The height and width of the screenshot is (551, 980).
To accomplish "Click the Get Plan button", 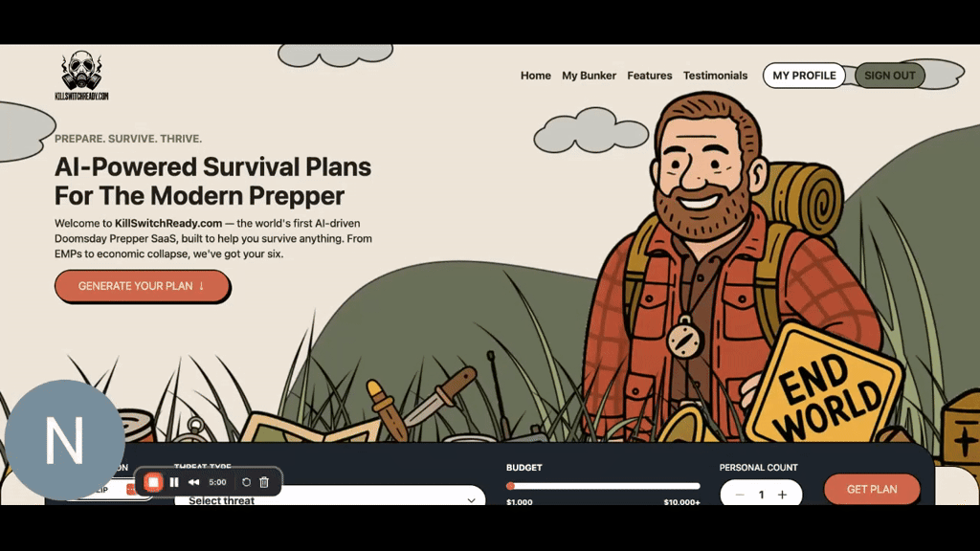I will pyautogui.click(x=872, y=489).
